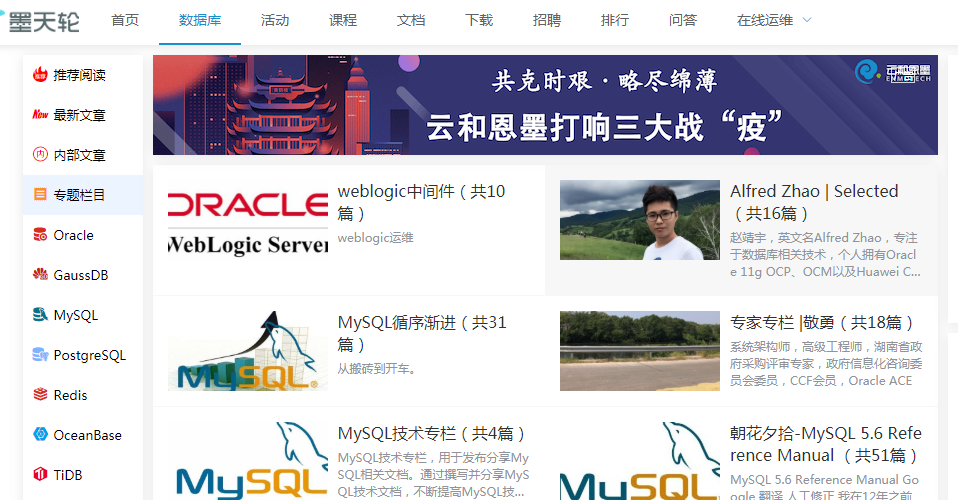Click the orange list icon beside 专题栏目
The image size is (958, 500).
40,194
